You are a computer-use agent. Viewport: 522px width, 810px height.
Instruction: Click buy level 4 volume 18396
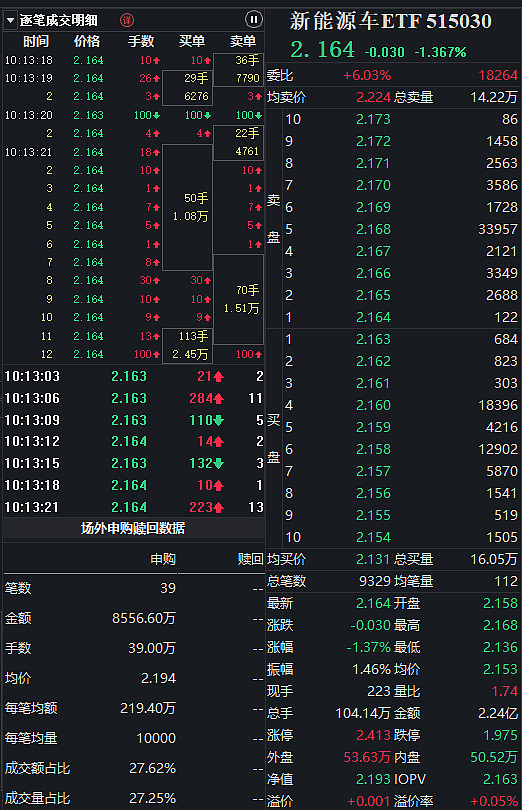[x=498, y=405]
